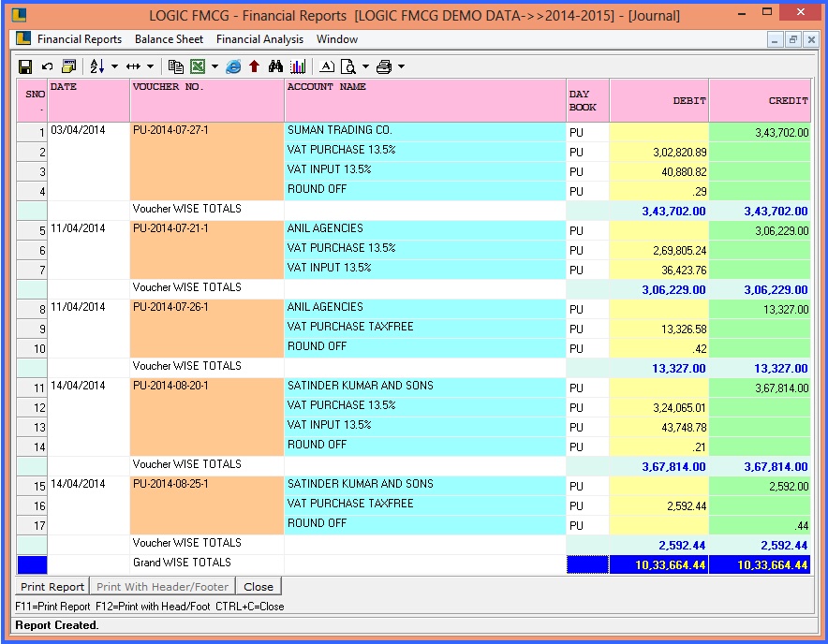The width and height of the screenshot is (828, 644).
Task: Click the binoculars find icon
Action: tap(275, 66)
